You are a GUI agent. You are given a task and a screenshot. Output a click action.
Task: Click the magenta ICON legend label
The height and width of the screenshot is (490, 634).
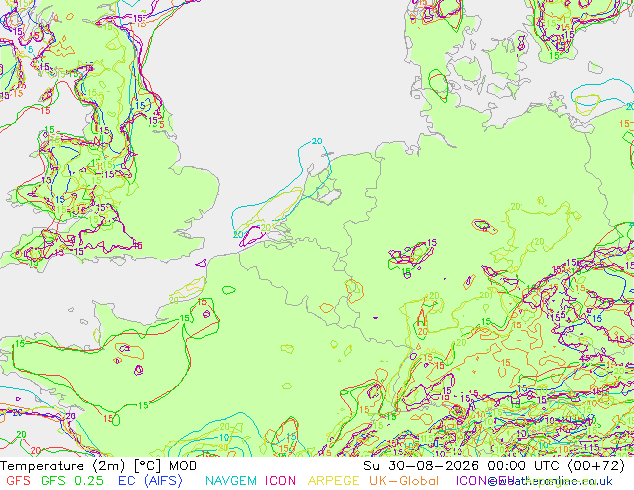click(280, 481)
